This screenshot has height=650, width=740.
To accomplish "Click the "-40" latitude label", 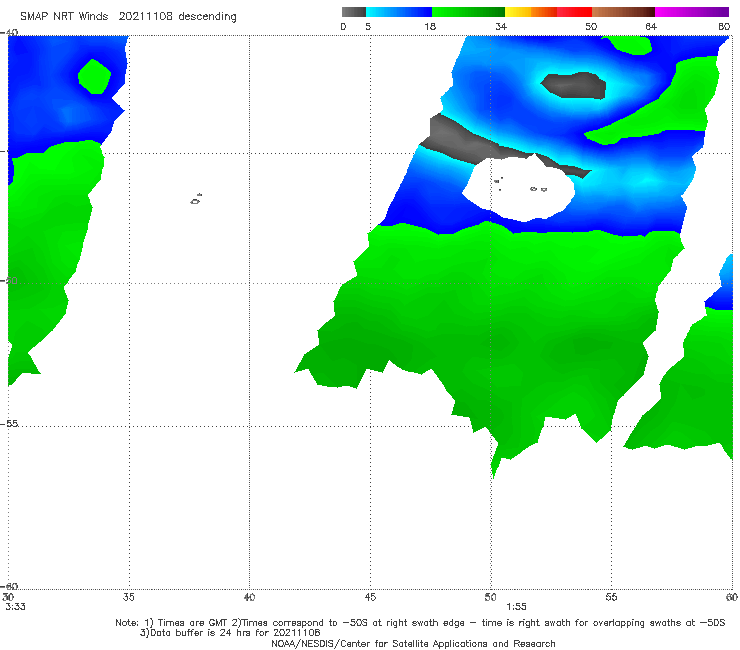I will (9, 32).
